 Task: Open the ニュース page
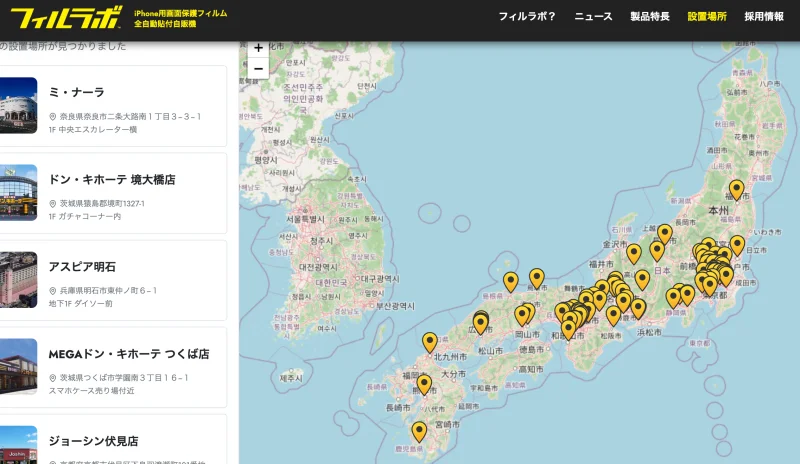[593, 16]
